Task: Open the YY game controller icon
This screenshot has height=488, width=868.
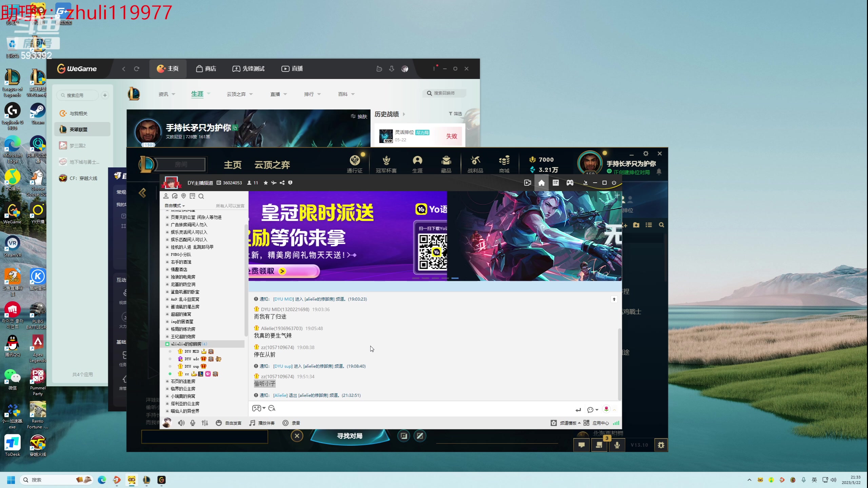Action: pyautogui.click(x=570, y=183)
